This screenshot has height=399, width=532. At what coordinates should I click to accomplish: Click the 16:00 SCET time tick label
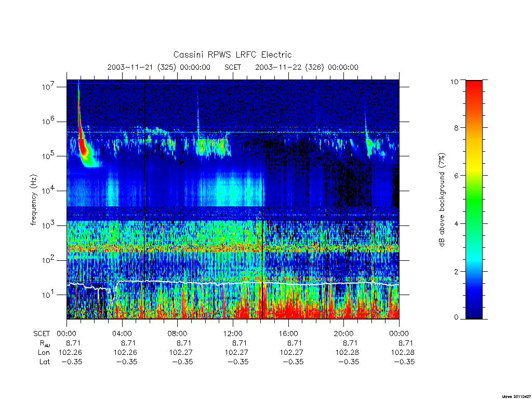[x=288, y=334]
